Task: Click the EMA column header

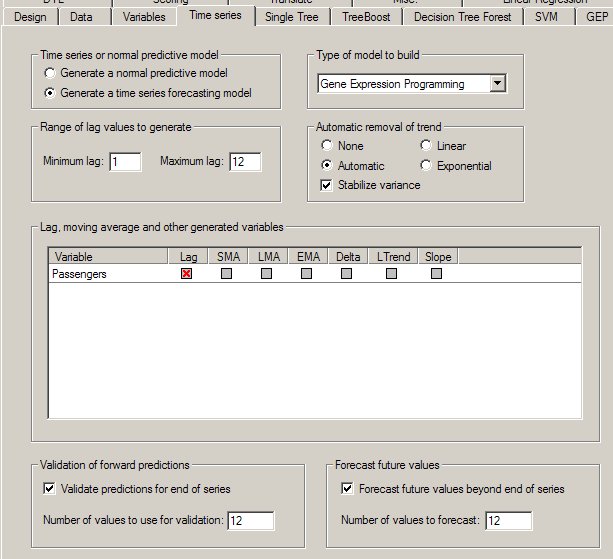Action: 308,257
